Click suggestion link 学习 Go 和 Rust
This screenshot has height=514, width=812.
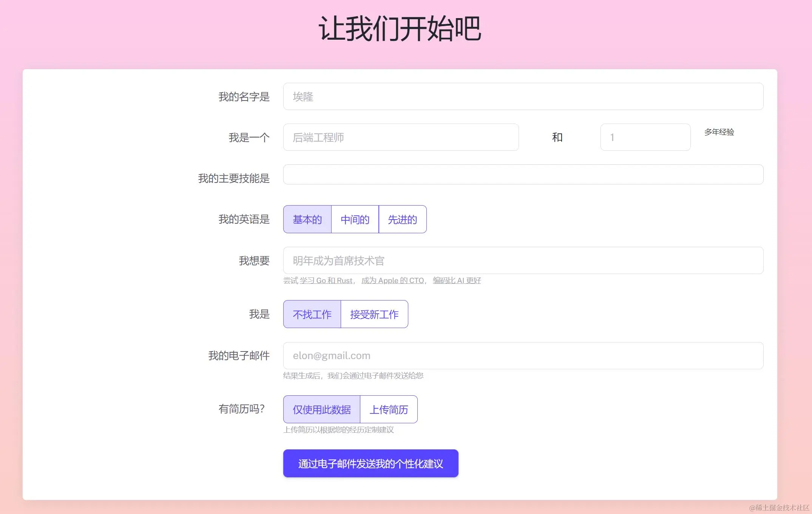(x=326, y=280)
